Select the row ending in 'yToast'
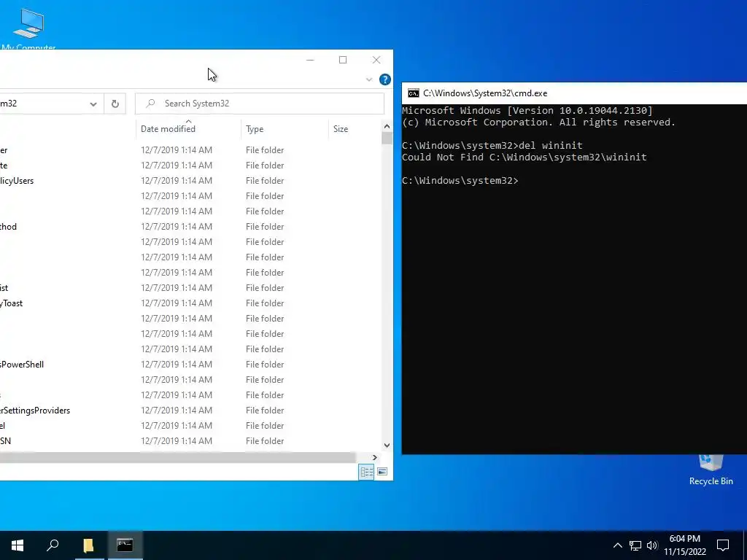Image resolution: width=747 pixels, height=560 pixels. (190, 303)
